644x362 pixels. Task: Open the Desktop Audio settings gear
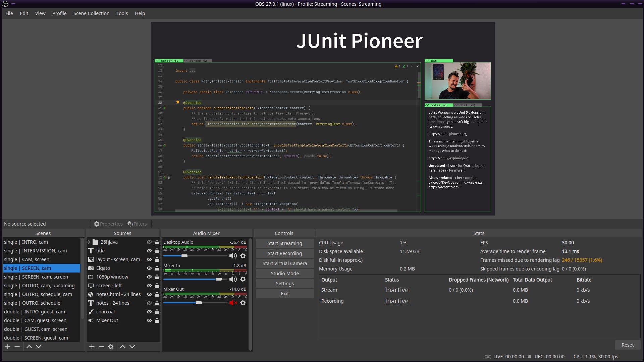tap(243, 256)
